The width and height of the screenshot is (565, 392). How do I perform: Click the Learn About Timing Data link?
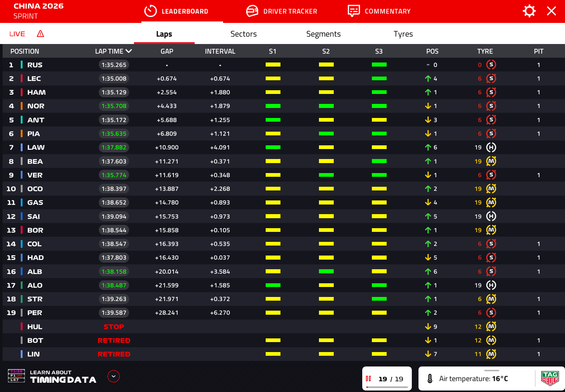[63, 376]
